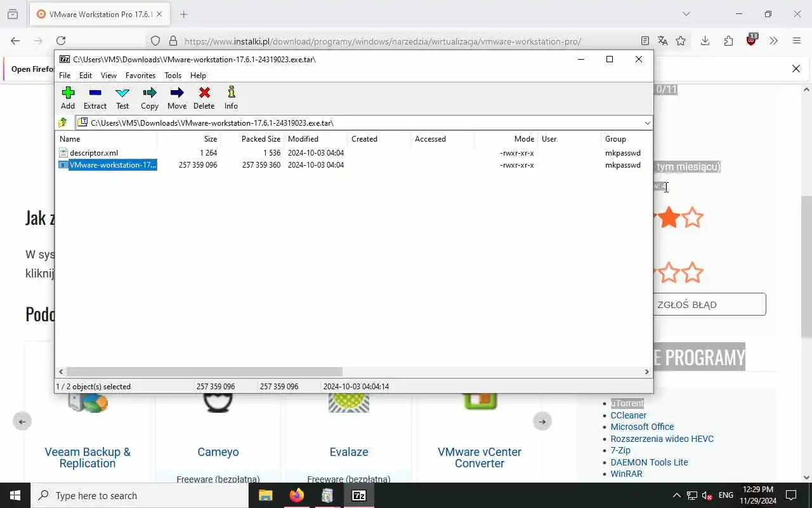812x508 pixels.
Task: List all Firefox tabs dropdown
Action: click(686, 14)
